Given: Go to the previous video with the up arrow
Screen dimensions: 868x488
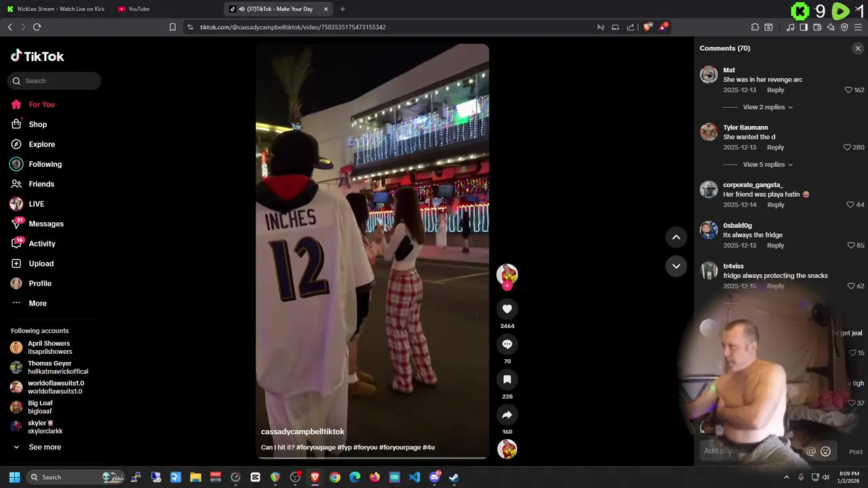Looking at the screenshot, I should [x=676, y=237].
